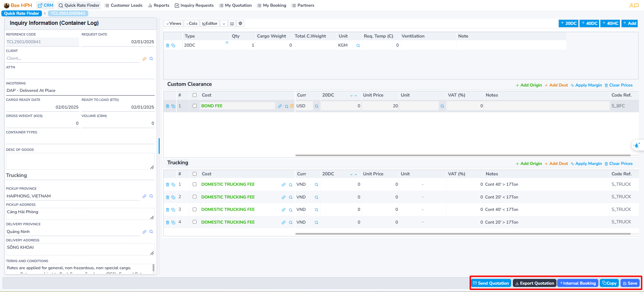This screenshot has height=292, width=644.
Task: Open the cube icon in the grid toolbar
Action: (240, 23)
